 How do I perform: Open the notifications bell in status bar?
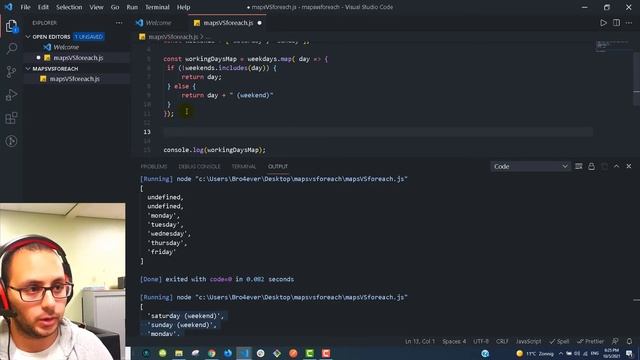[x=629, y=341]
